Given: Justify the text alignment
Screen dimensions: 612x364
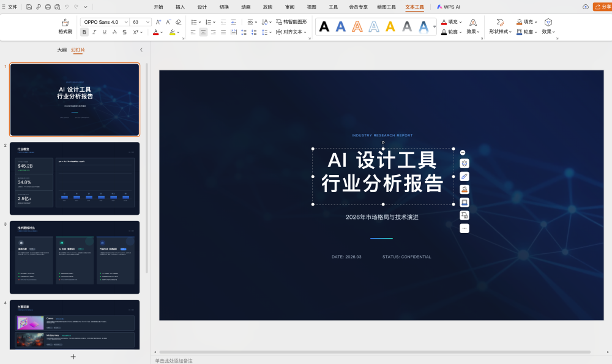Looking at the screenshot, I should click(223, 32).
